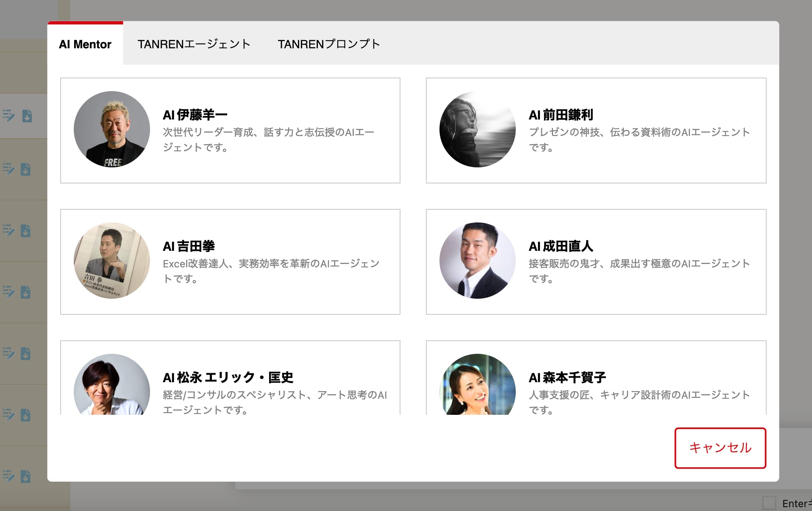Toggle the Enter key checkbox in background window
This screenshot has height=511, width=812.
[769, 503]
